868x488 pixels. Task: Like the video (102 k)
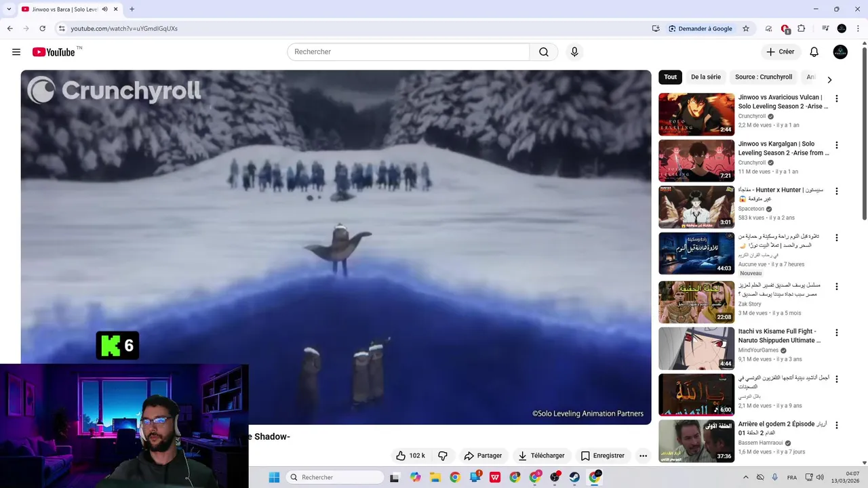click(410, 455)
